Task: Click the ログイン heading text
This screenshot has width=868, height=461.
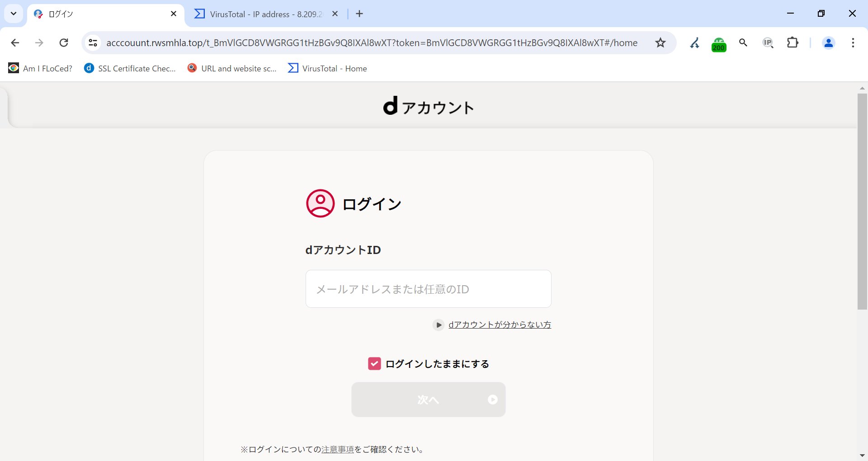Action: (372, 204)
